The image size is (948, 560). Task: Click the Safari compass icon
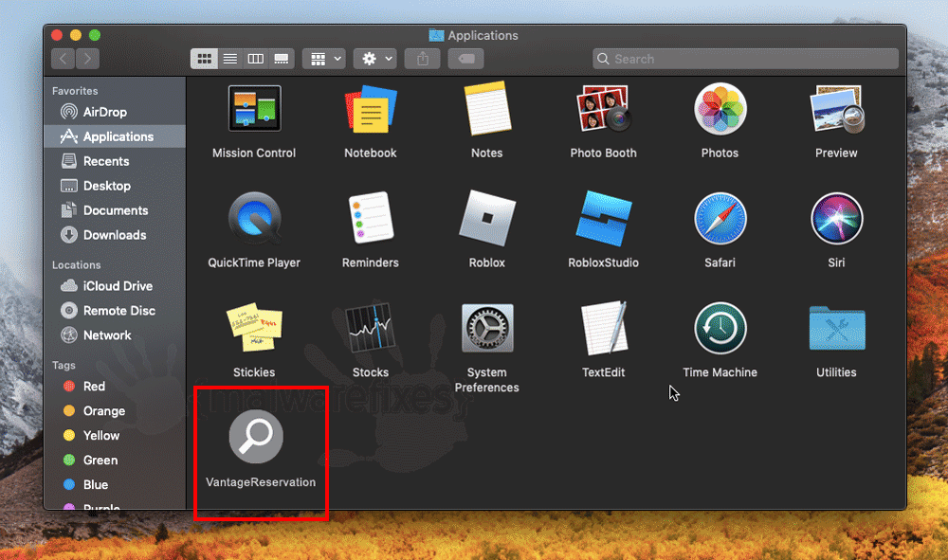[x=720, y=218]
